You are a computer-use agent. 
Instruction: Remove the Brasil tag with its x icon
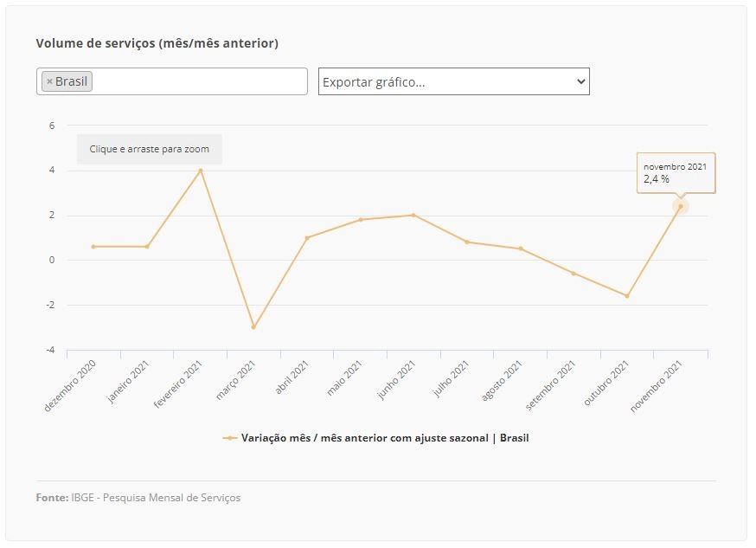click(x=49, y=81)
